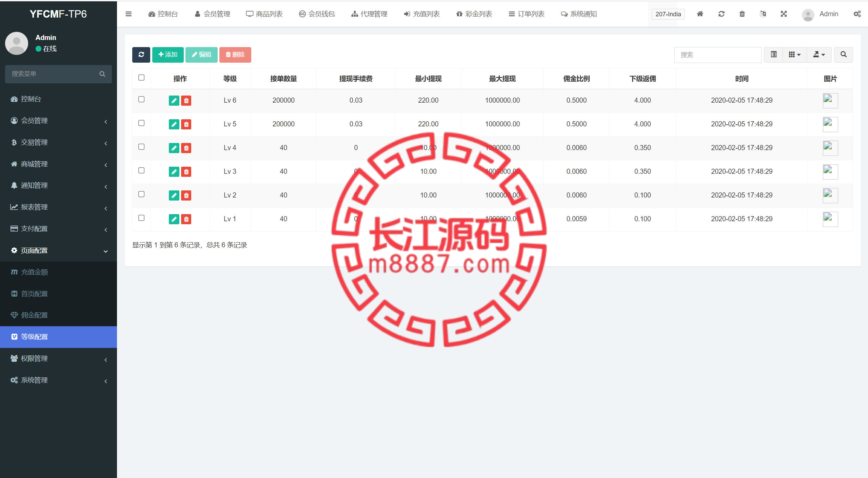Click red delete icon for Lv 4
868x478 pixels.
coord(186,148)
